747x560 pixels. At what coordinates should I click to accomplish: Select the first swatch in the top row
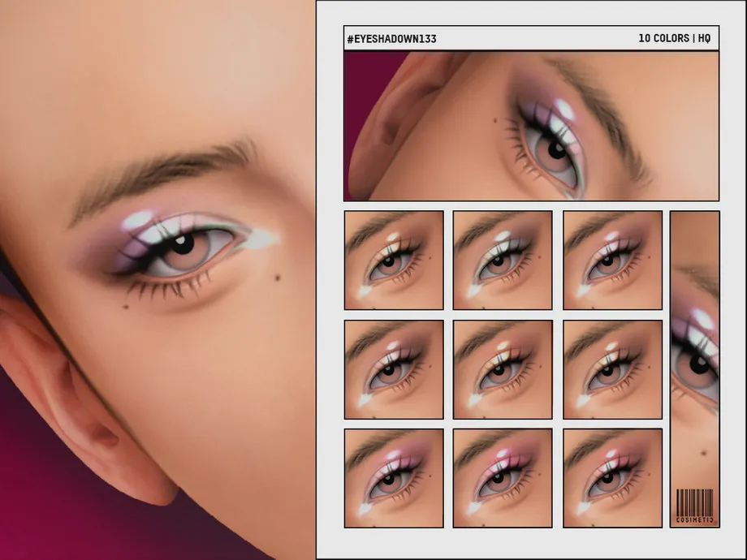click(x=394, y=260)
